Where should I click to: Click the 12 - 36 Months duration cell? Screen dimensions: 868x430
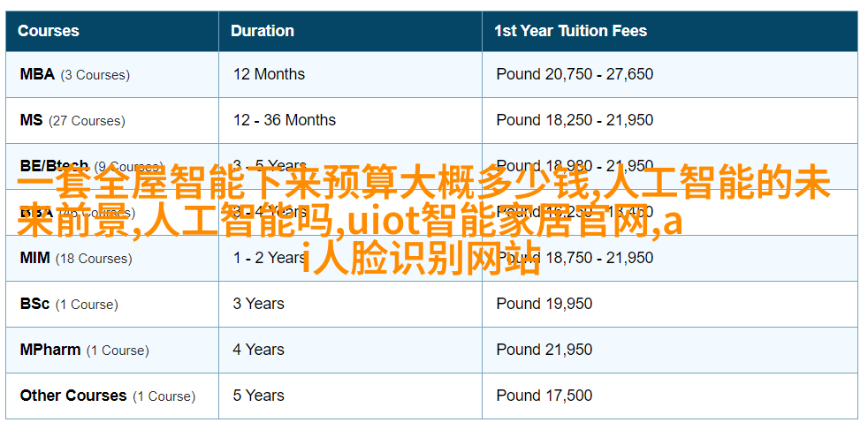pyautogui.click(x=285, y=120)
